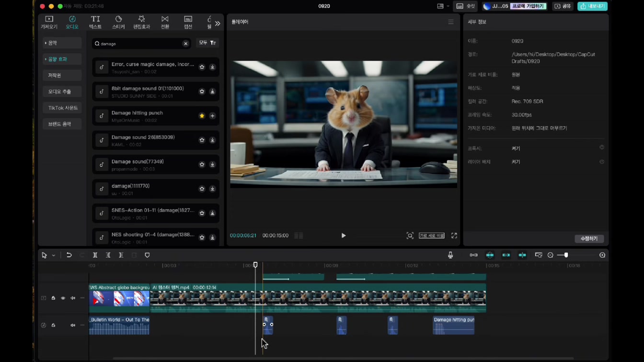
Task: Click the 수정하기 modify button
Action: (589, 238)
